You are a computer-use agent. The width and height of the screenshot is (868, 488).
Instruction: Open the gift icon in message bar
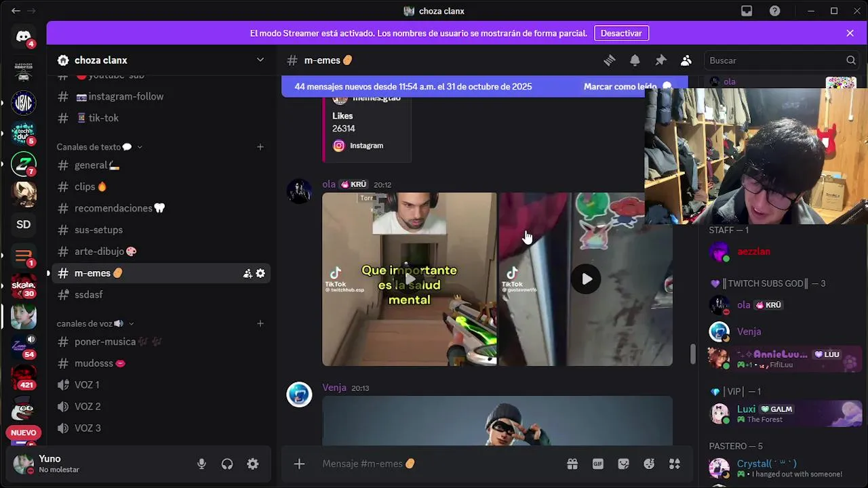572,464
